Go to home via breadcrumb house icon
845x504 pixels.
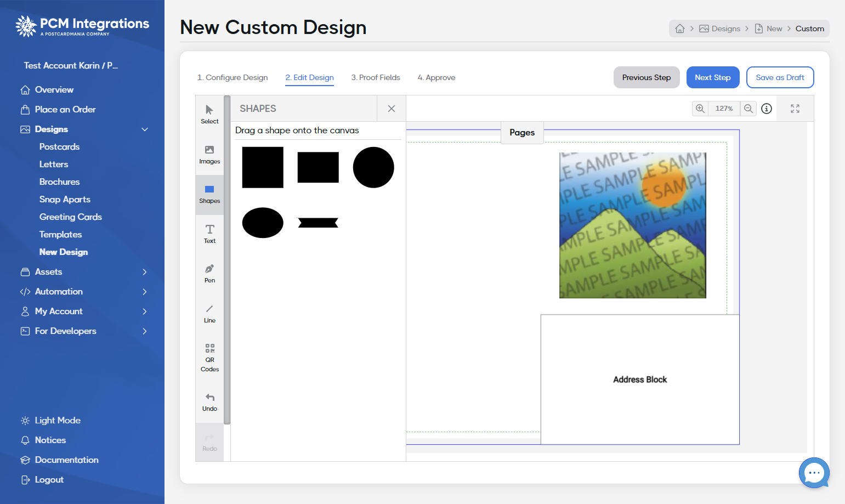coord(680,29)
